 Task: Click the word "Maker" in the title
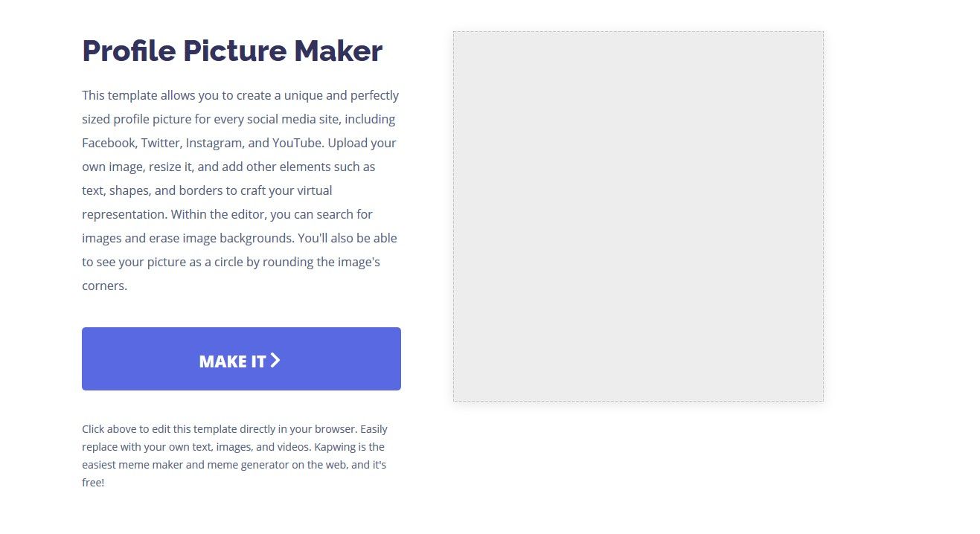pos(338,51)
